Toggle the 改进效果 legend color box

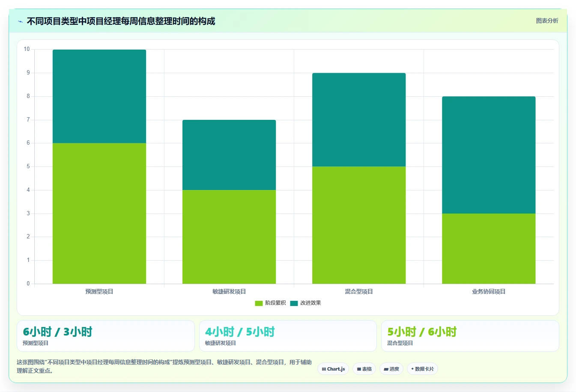[294, 303]
